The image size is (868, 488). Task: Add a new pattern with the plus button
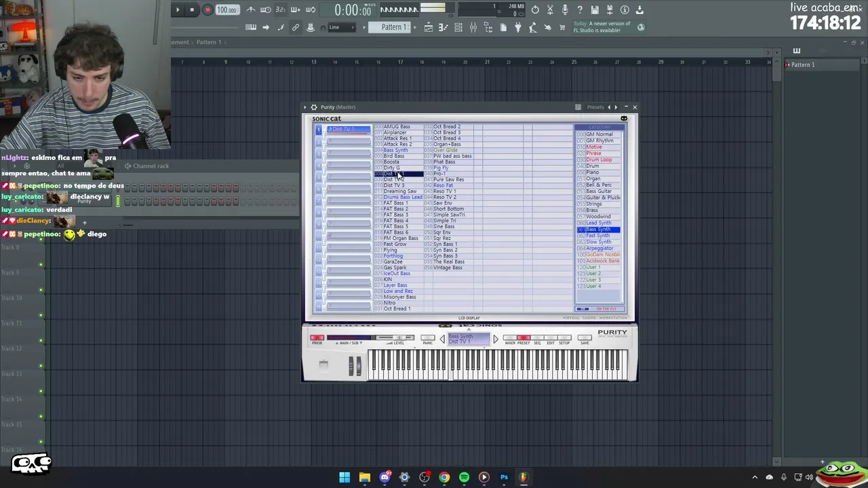click(x=414, y=27)
